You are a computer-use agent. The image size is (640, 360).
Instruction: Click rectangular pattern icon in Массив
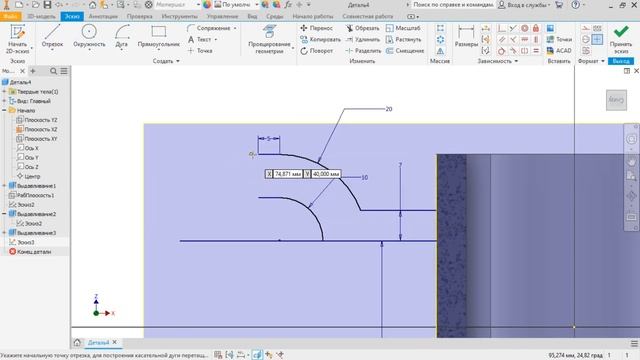[x=440, y=28]
